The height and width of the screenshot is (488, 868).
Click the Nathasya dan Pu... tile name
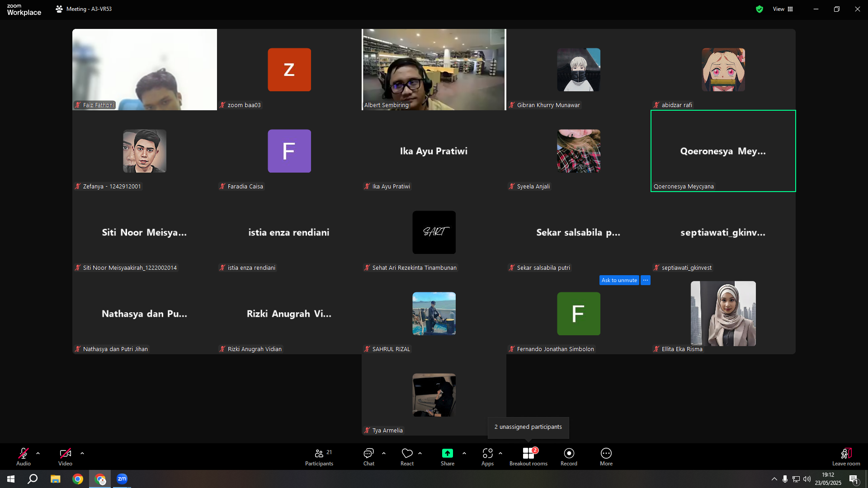(x=144, y=314)
